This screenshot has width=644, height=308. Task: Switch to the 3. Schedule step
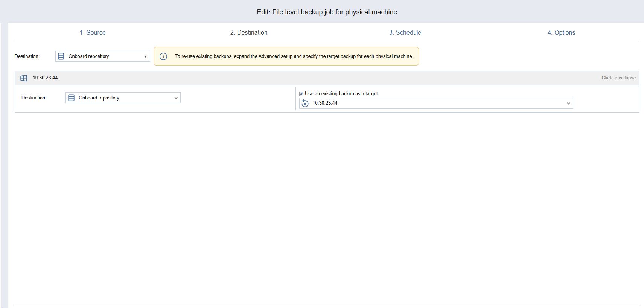(x=405, y=33)
